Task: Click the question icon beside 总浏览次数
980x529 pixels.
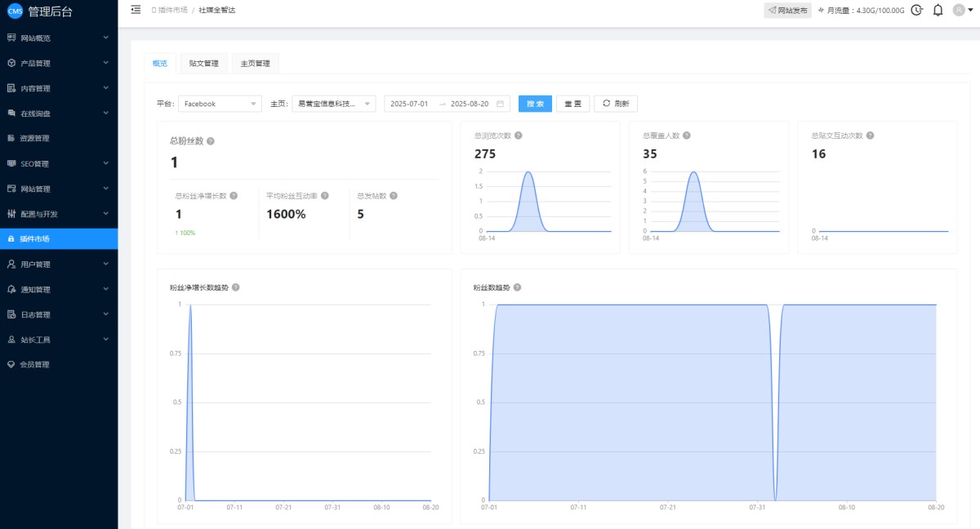Action: [519, 136]
